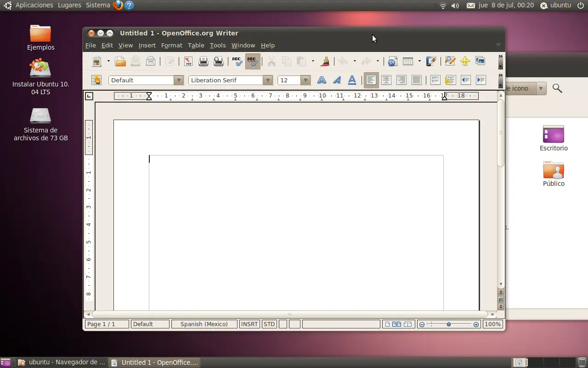Toggle INSRT insert mode in status bar
This screenshot has height=368, width=588.
[249, 324]
